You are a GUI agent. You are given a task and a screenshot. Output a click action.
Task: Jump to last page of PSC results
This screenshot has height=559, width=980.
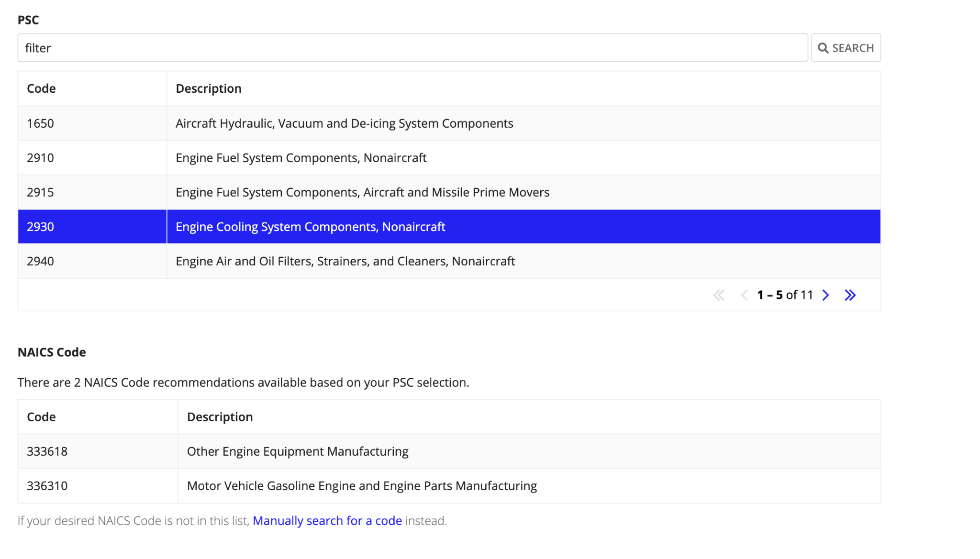850,295
